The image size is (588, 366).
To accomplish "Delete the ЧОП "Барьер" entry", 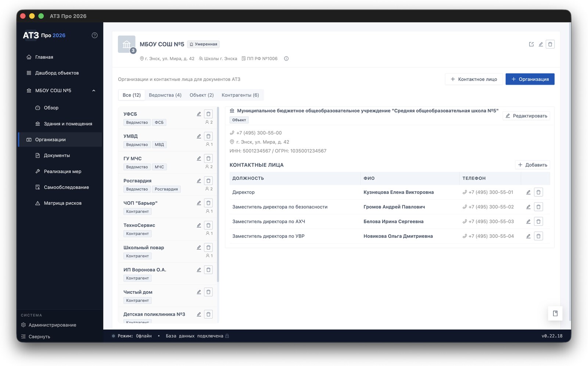I will (x=208, y=203).
